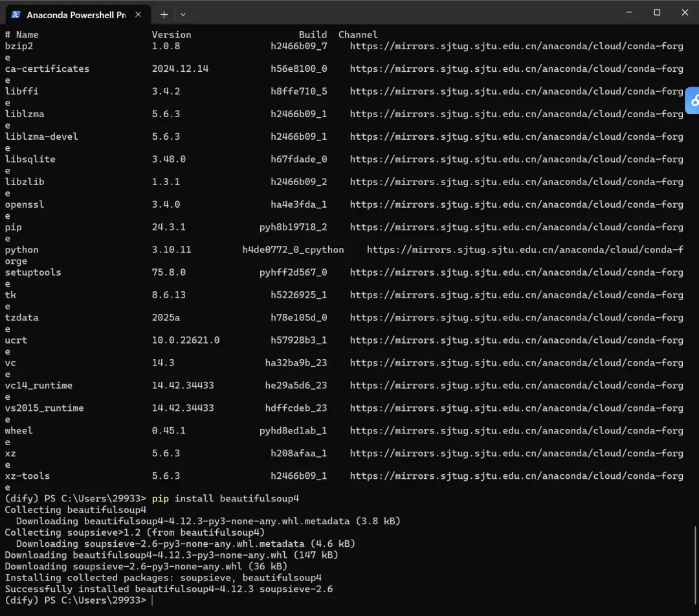Click the build string 'h208afaa_1'
Image resolution: width=699 pixels, height=616 pixels.
(x=299, y=454)
